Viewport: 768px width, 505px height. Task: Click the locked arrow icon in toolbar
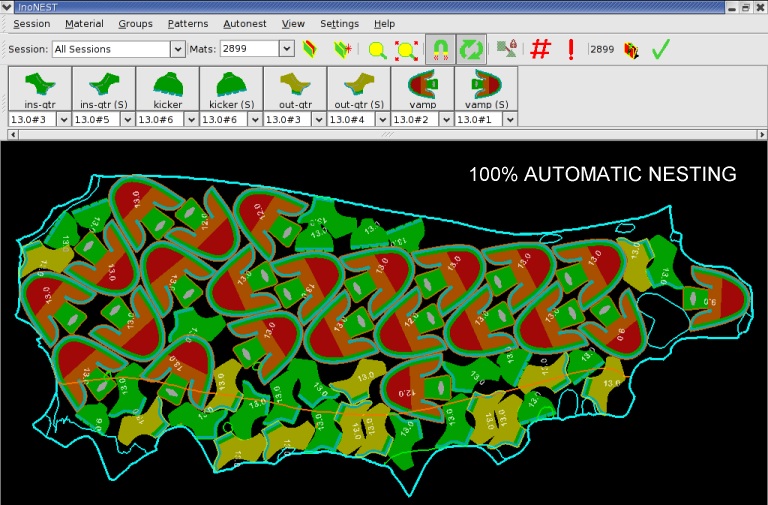(x=506, y=49)
